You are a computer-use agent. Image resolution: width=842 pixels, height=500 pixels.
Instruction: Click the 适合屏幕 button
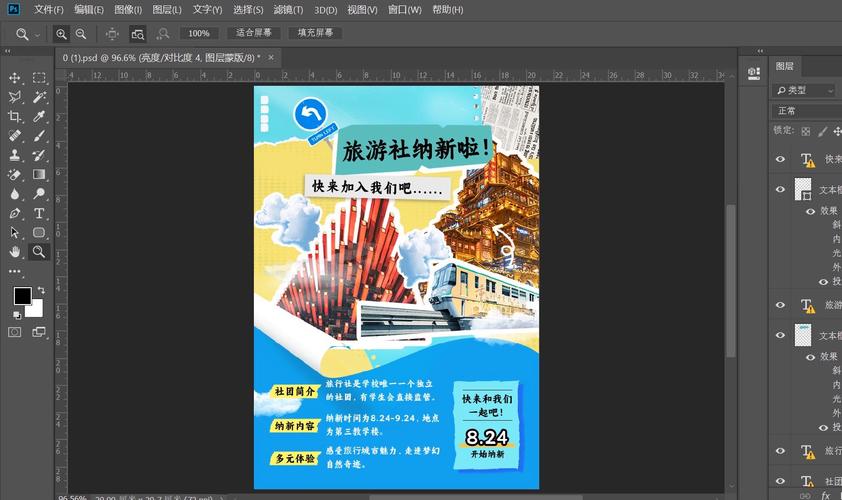point(254,33)
